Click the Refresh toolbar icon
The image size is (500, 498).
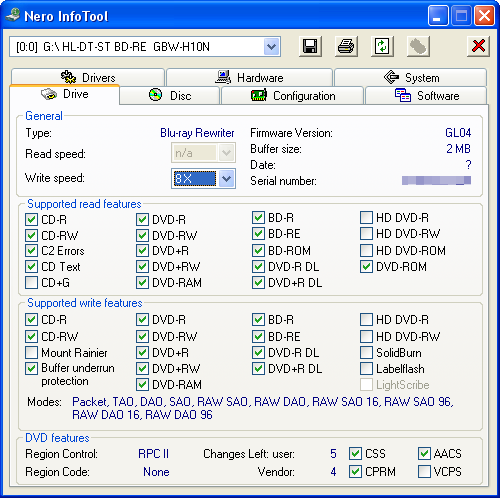382,46
